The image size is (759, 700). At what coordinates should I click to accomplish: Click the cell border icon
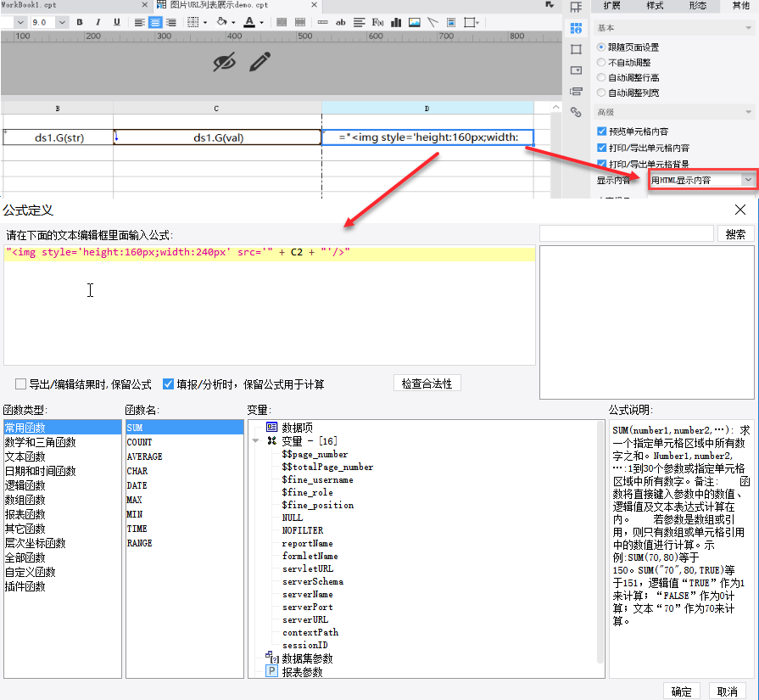point(193,22)
